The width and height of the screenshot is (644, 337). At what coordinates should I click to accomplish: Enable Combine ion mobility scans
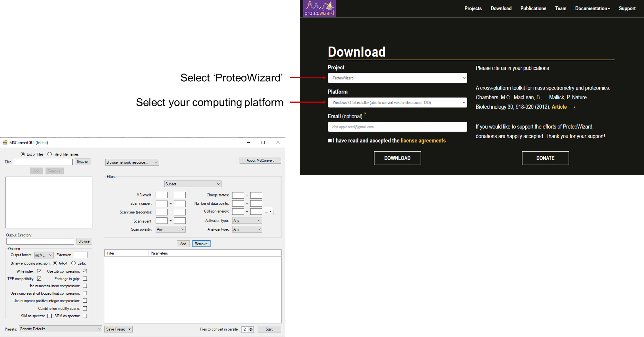85,308
